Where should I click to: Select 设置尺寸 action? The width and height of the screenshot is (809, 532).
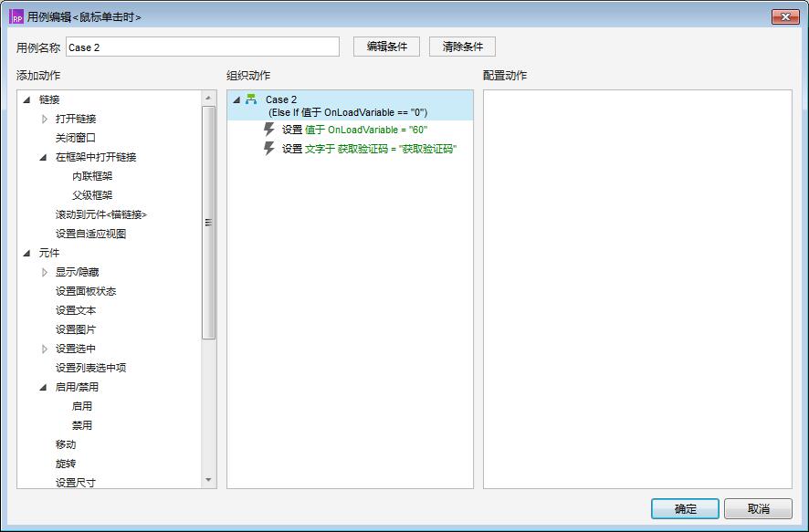[76, 483]
